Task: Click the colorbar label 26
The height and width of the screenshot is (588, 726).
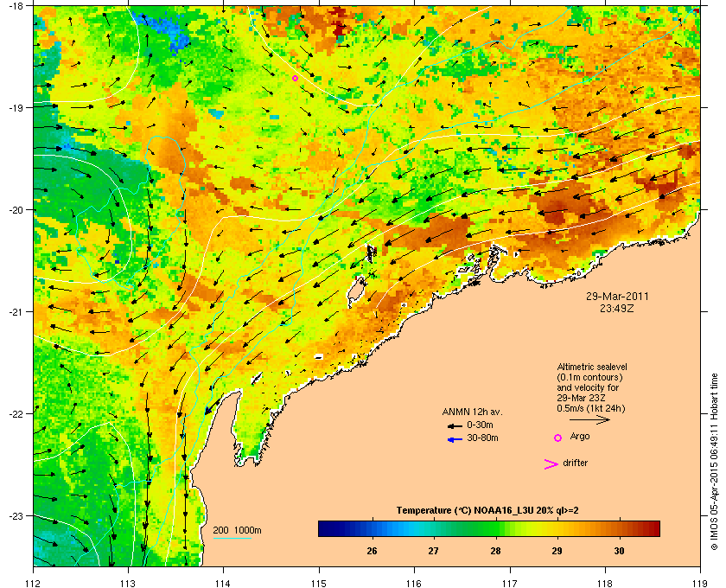Action: click(372, 551)
